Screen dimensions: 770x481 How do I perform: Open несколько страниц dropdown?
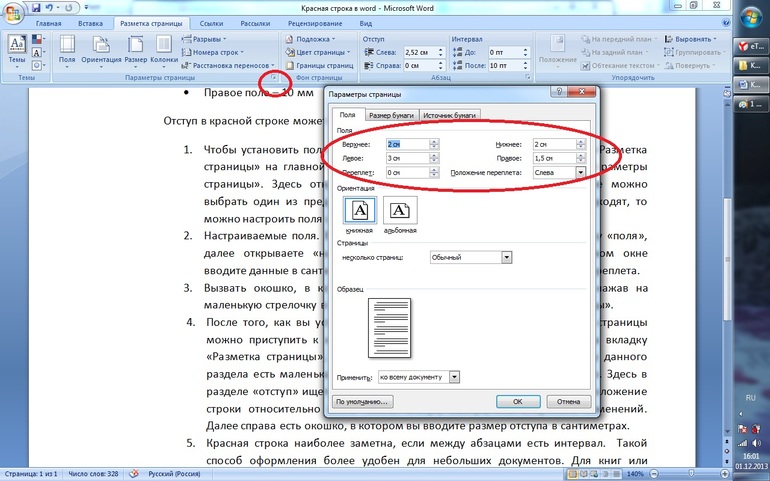point(507,257)
